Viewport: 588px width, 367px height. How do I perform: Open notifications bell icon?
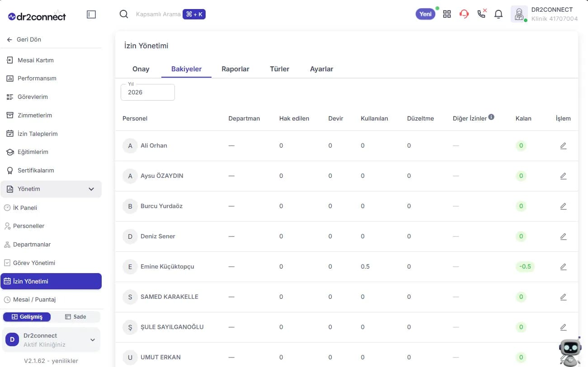(x=499, y=14)
